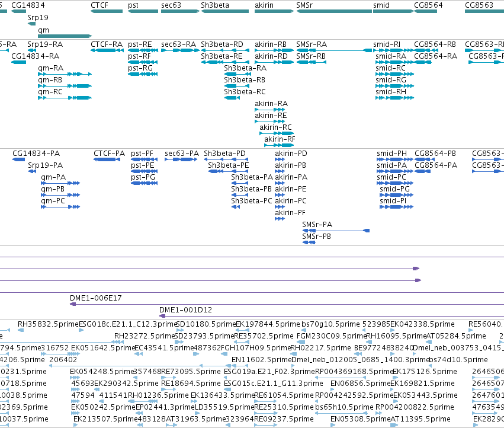Click the akirin-RA transcript
504x428 pixels.
tap(269, 110)
